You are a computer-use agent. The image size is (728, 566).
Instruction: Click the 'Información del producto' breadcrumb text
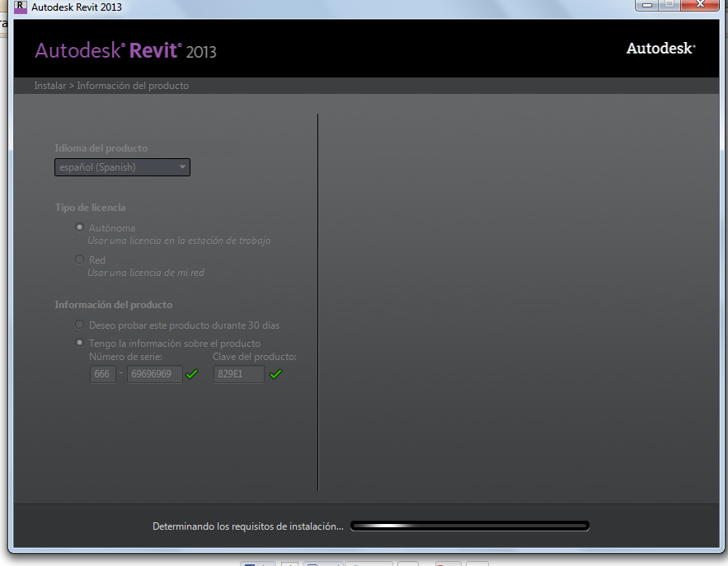click(x=133, y=86)
